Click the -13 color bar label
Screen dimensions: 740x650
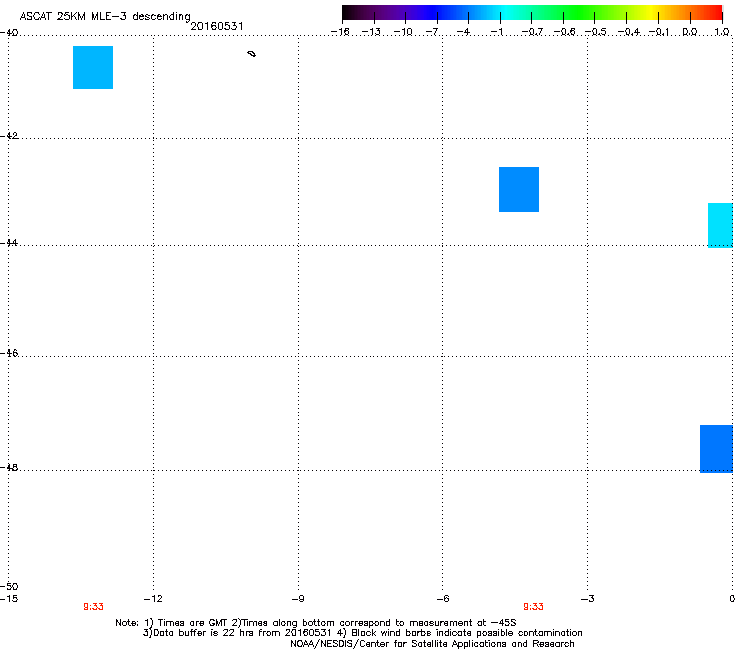click(x=371, y=32)
